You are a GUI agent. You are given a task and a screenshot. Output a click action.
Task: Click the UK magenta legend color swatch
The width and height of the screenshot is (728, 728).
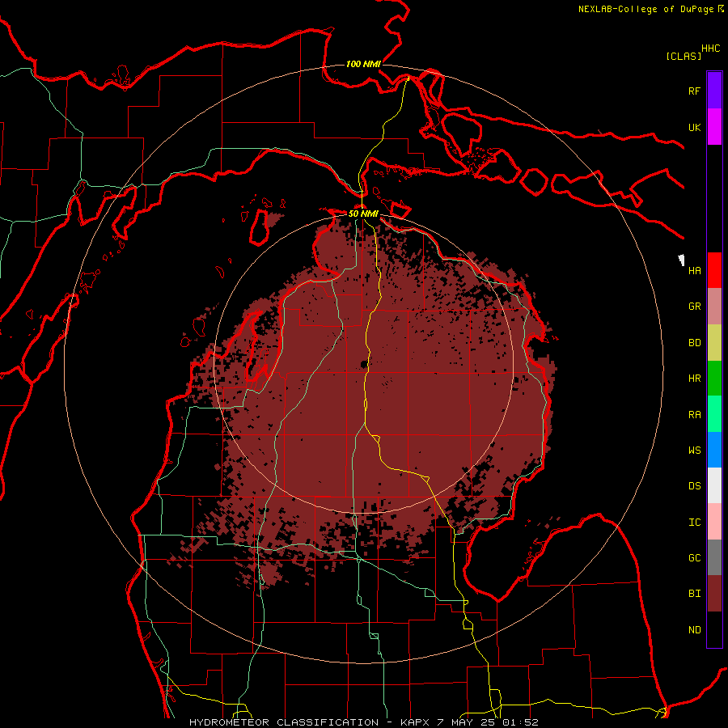[714, 127]
